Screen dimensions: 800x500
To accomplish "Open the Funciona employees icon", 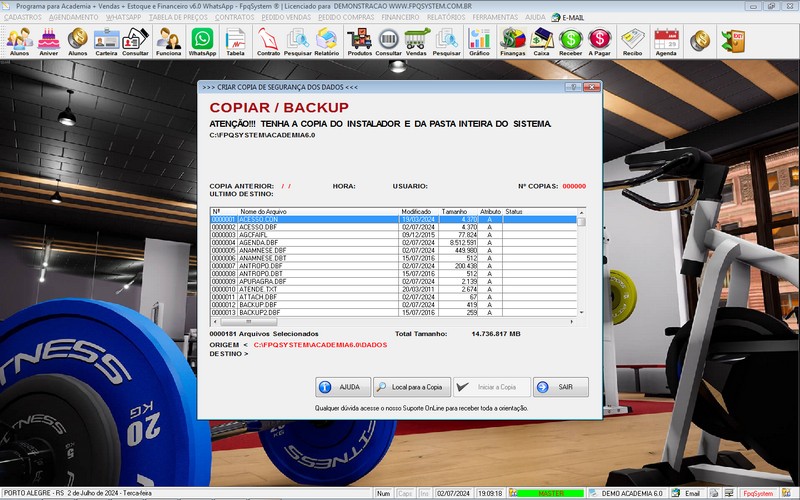I will (x=168, y=41).
